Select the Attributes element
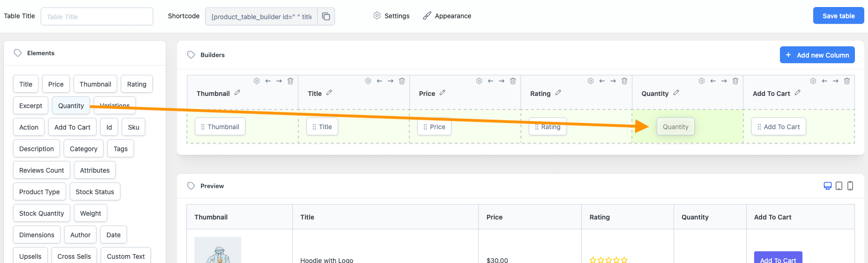868x263 pixels. [95, 170]
